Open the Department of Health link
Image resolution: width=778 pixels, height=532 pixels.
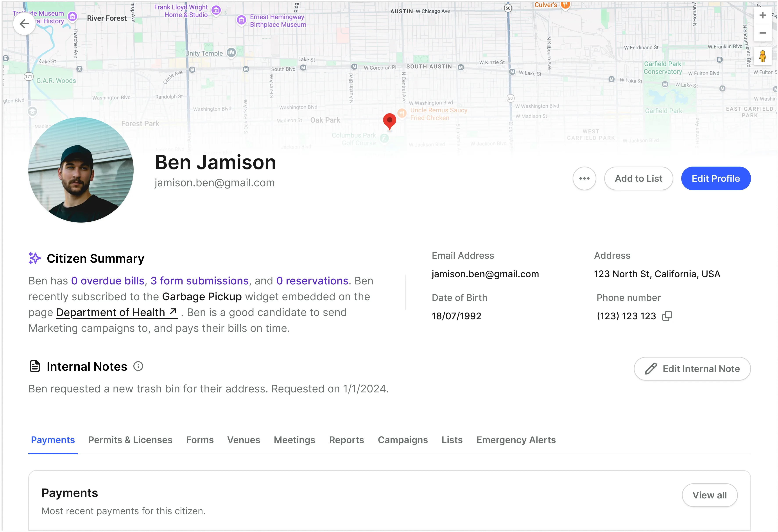[117, 312]
